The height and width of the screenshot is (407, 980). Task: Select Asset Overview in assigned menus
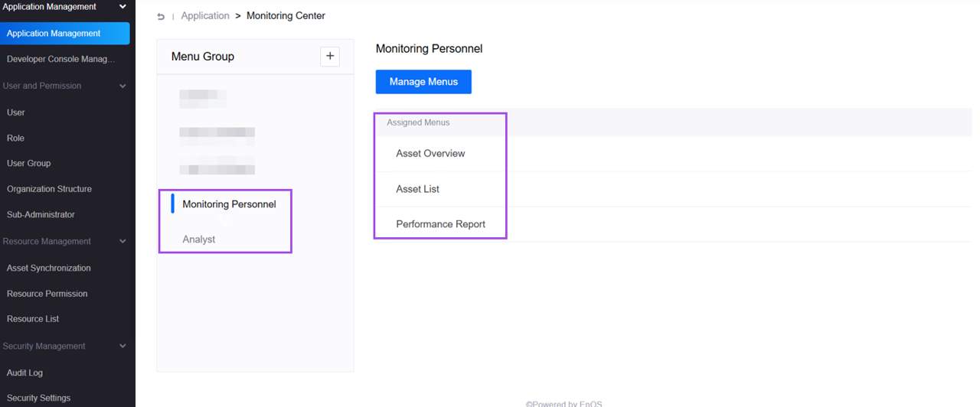tap(430, 154)
